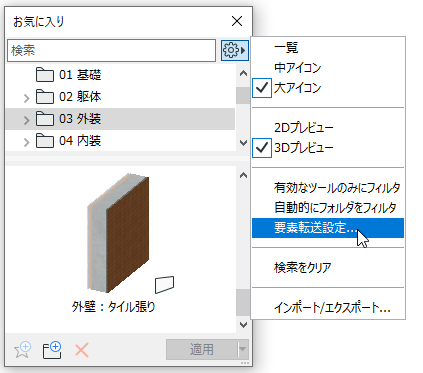Expand the 02 躯体 folder
This screenshot has width=423, height=373.
(x=27, y=98)
